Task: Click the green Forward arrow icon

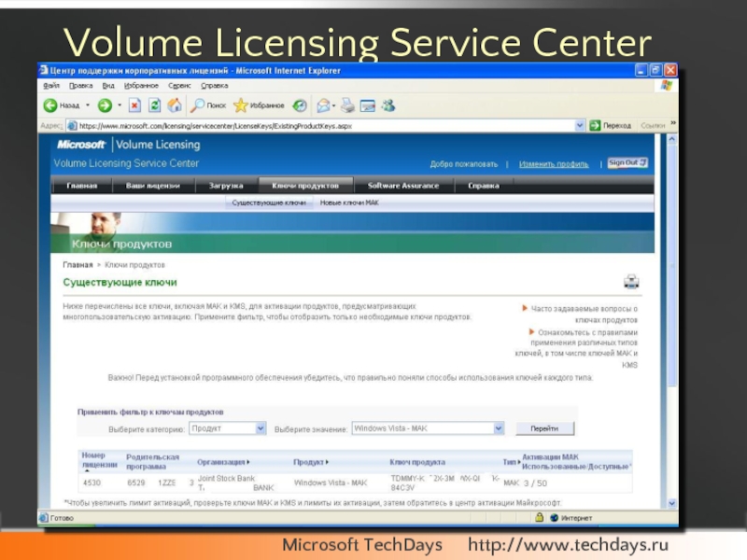Action: point(105,105)
